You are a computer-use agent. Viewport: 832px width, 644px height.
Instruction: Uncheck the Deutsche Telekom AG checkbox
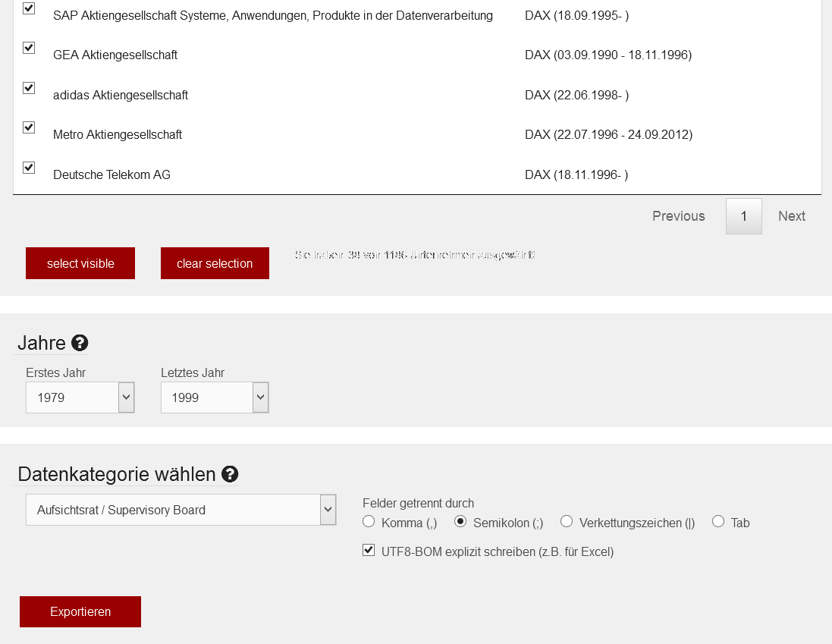pos(29,168)
